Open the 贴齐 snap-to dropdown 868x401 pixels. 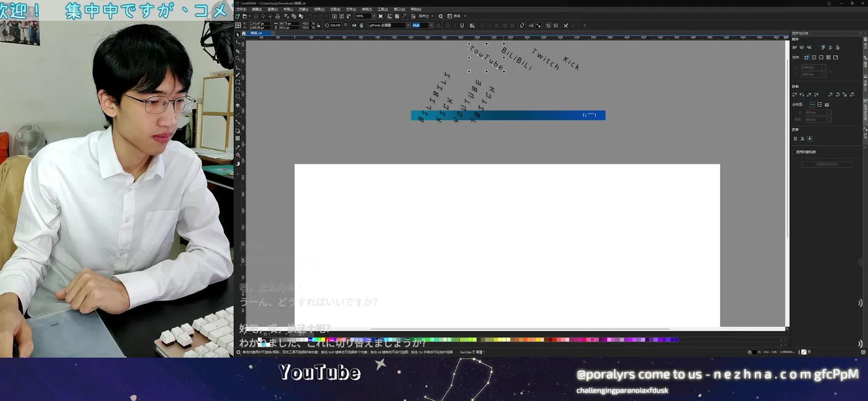pyautogui.click(x=432, y=16)
